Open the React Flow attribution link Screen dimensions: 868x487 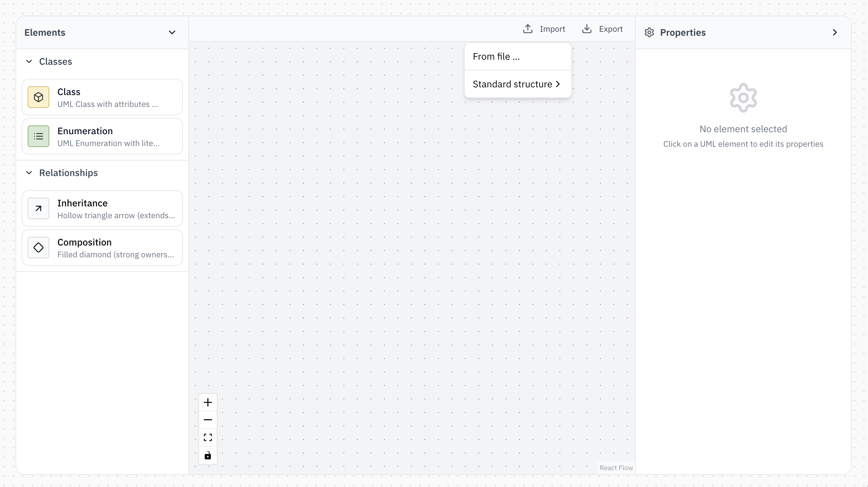click(x=616, y=468)
